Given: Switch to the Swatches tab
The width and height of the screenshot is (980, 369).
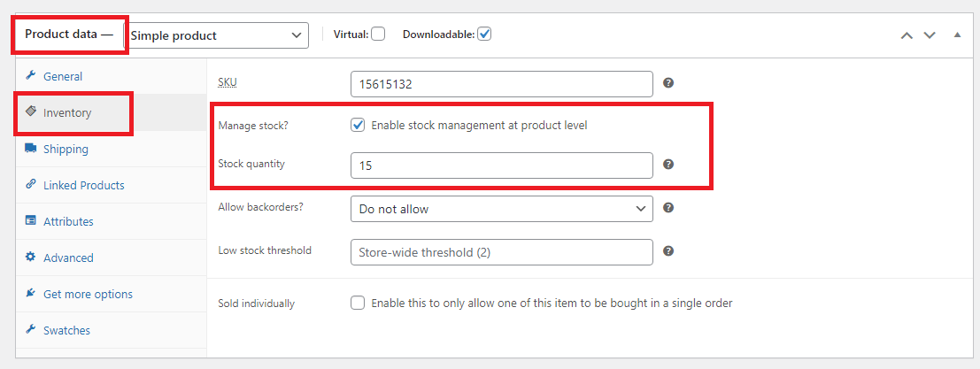Looking at the screenshot, I should pyautogui.click(x=66, y=330).
